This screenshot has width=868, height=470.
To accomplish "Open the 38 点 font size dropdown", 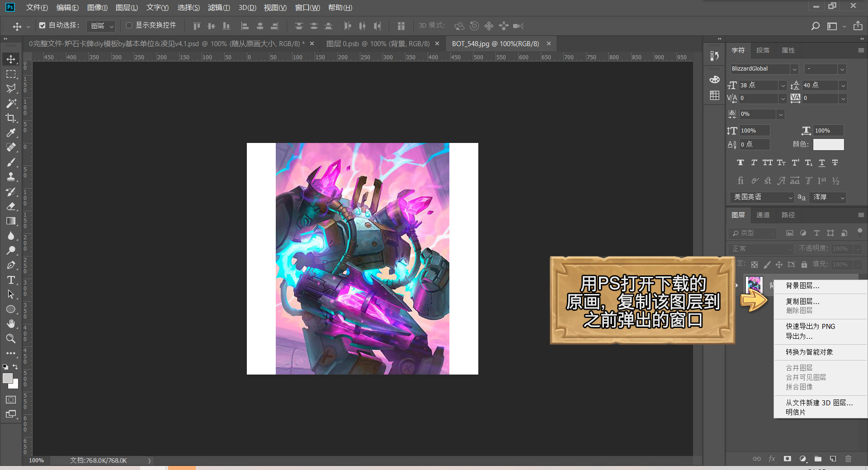I will (x=783, y=85).
